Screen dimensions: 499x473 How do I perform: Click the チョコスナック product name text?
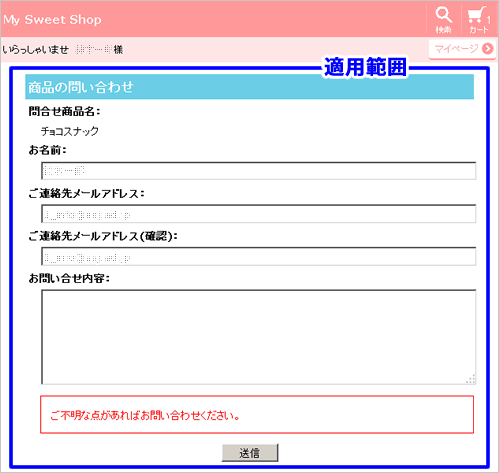(x=70, y=131)
